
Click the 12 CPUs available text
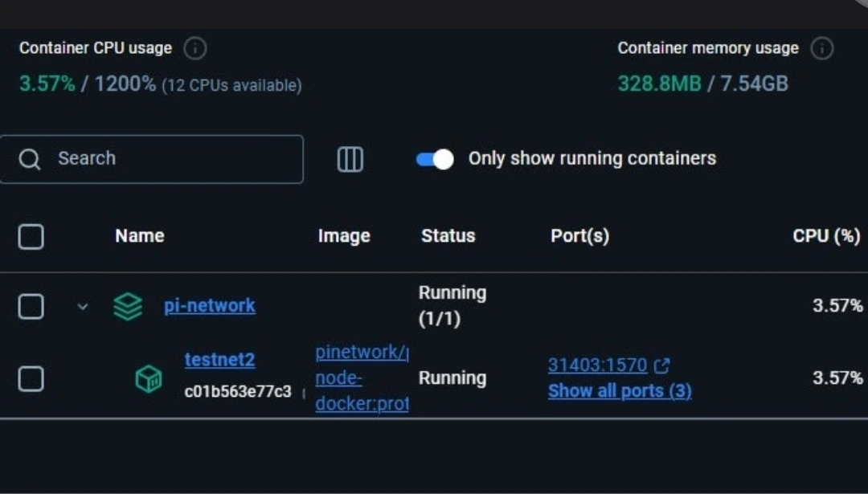point(232,86)
